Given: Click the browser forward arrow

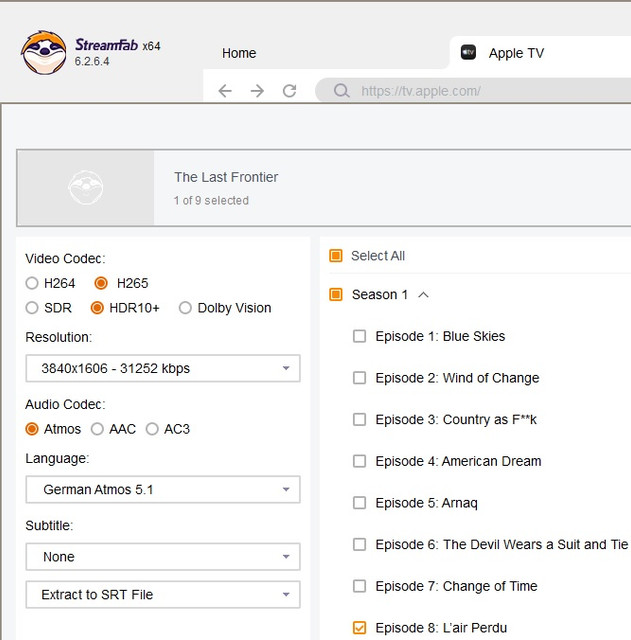Looking at the screenshot, I should pos(257,91).
